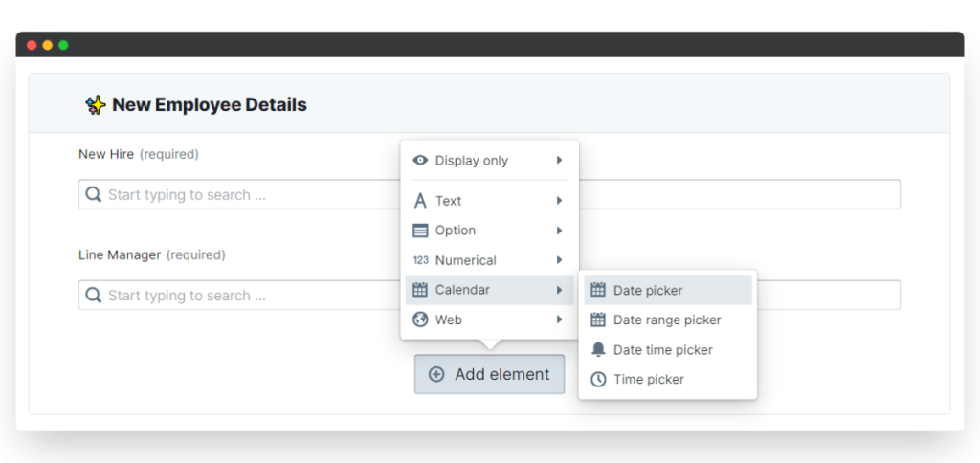Click the plus circle icon on Add element

[x=436, y=374]
